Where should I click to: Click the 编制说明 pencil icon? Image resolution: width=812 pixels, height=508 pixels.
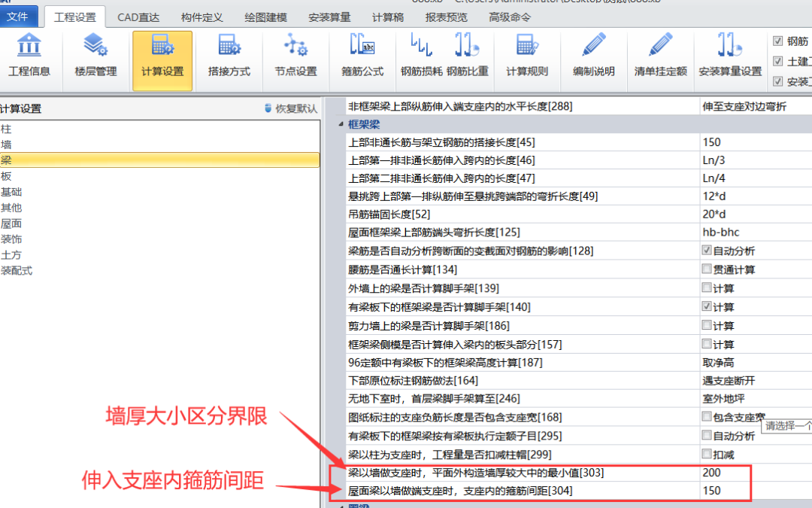(593, 57)
